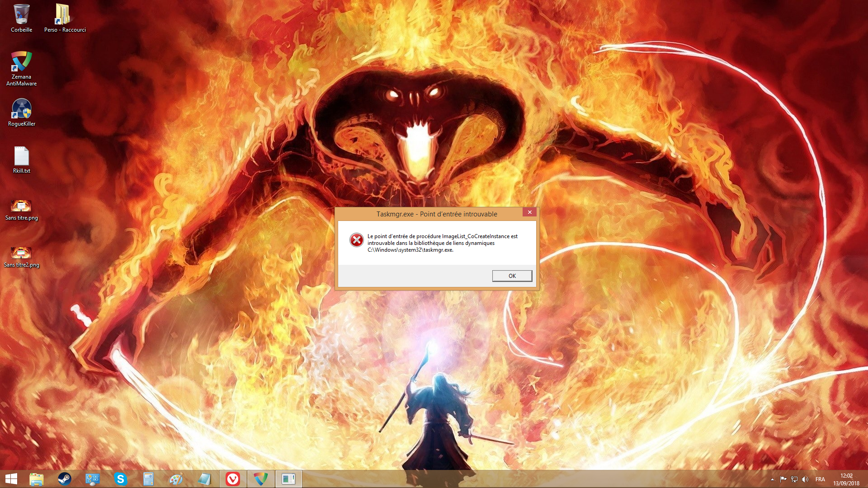Open Control Panel taskbar icon

point(93,479)
